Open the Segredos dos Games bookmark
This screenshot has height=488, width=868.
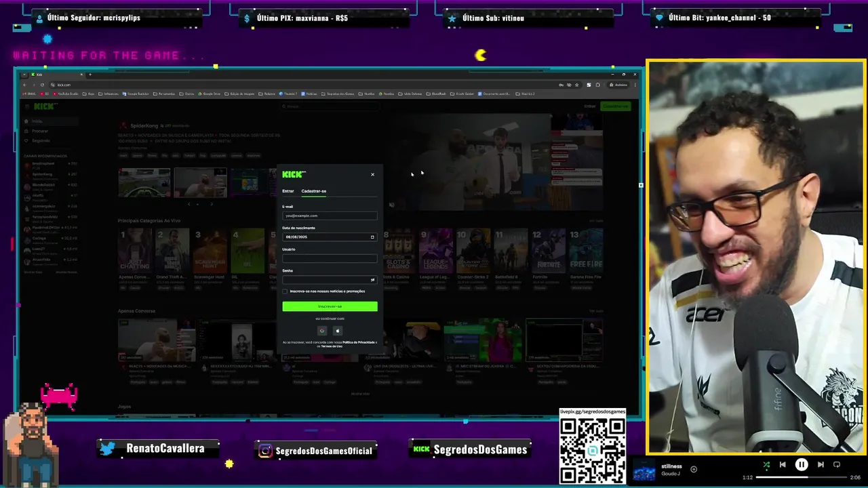point(338,94)
